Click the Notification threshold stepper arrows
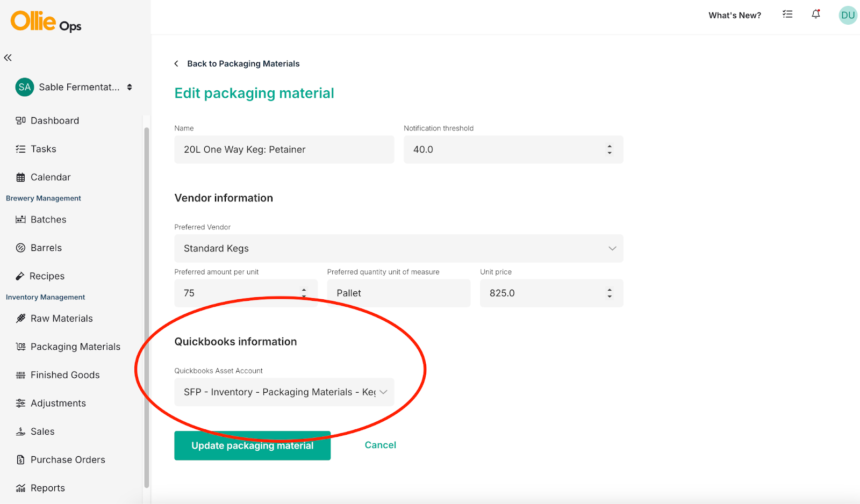860x504 pixels. (x=610, y=149)
